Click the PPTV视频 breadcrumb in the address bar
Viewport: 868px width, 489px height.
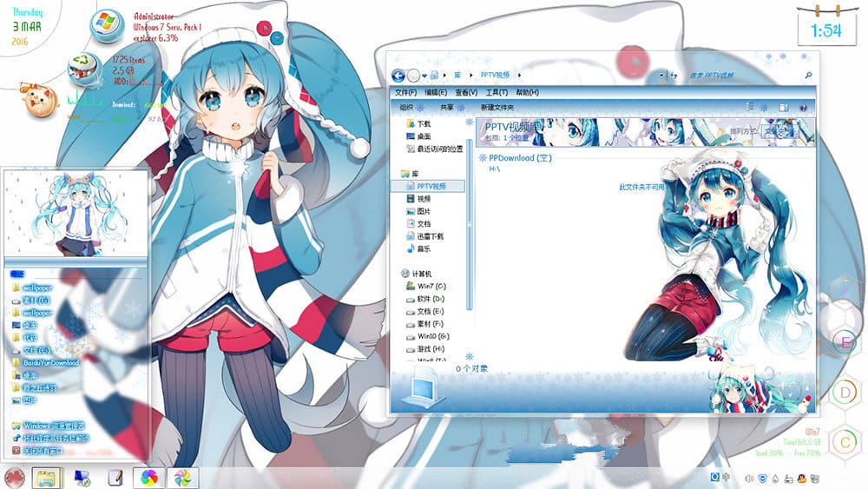[x=495, y=75]
